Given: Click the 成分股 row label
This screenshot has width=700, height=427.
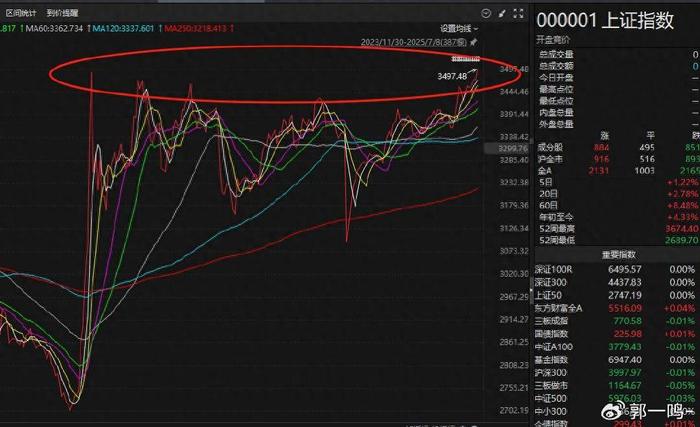Looking at the screenshot, I should pos(550,147).
